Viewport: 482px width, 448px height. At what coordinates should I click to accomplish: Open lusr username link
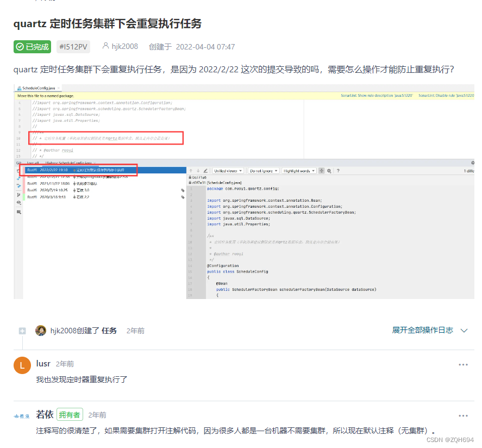tap(43, 364)
